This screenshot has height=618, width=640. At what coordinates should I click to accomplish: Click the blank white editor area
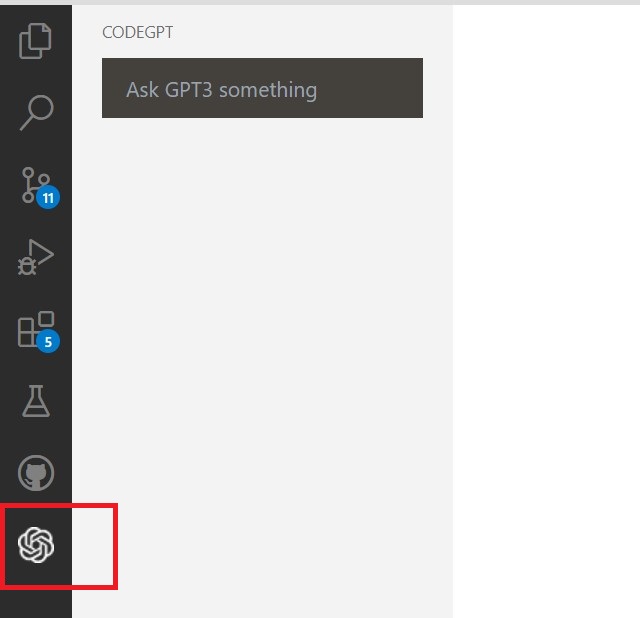[x=546, y=310]
